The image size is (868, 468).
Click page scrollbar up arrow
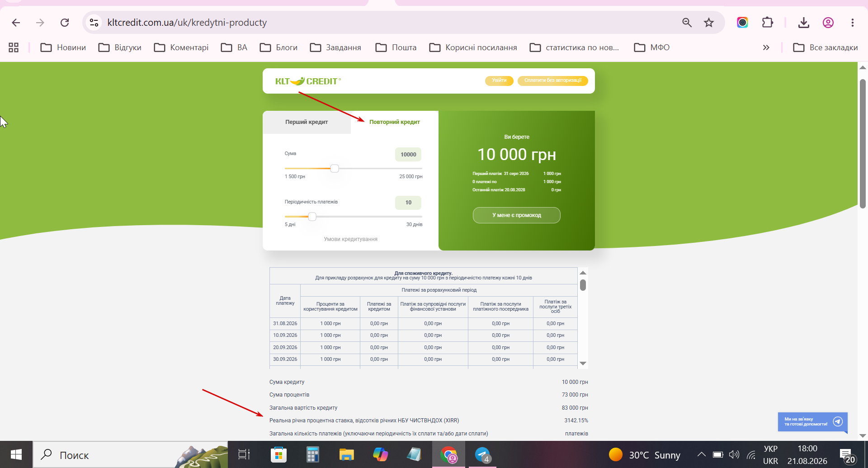[863, 67]
